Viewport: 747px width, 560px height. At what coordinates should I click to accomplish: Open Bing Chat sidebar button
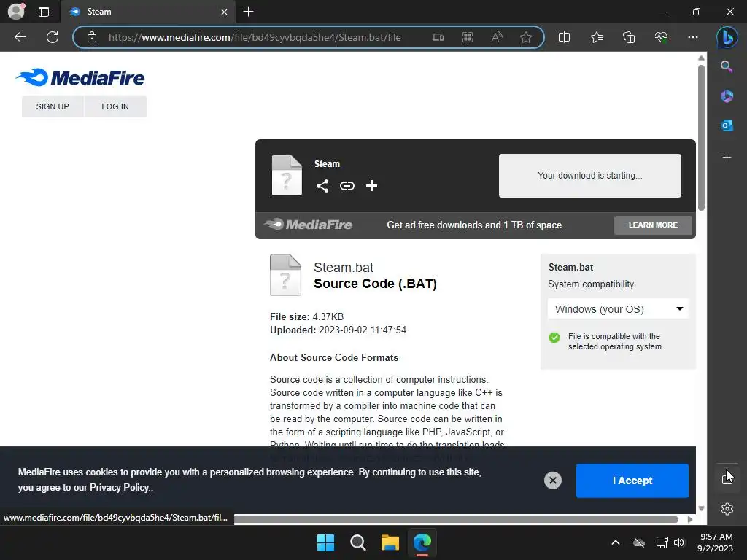(x=727, y=37)
